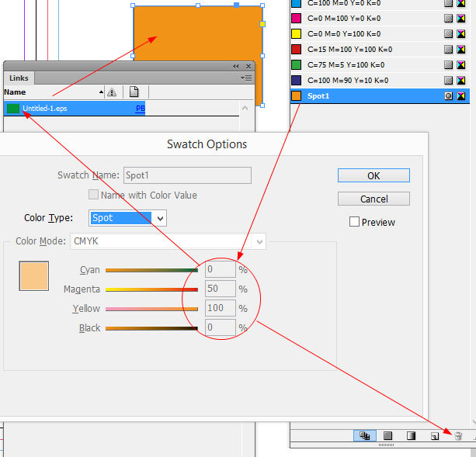
Task: Toggle Name with Color Value checkbox
Action: pos(93,195)
